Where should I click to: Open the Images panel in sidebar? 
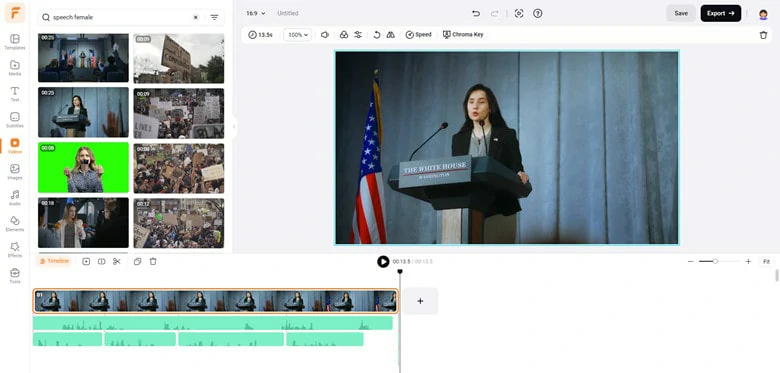tap(15, 172)
